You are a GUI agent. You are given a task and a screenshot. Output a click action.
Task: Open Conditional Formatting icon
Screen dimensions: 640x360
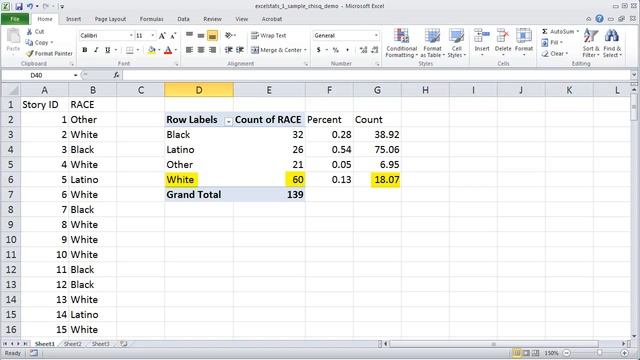click(401, 36)
